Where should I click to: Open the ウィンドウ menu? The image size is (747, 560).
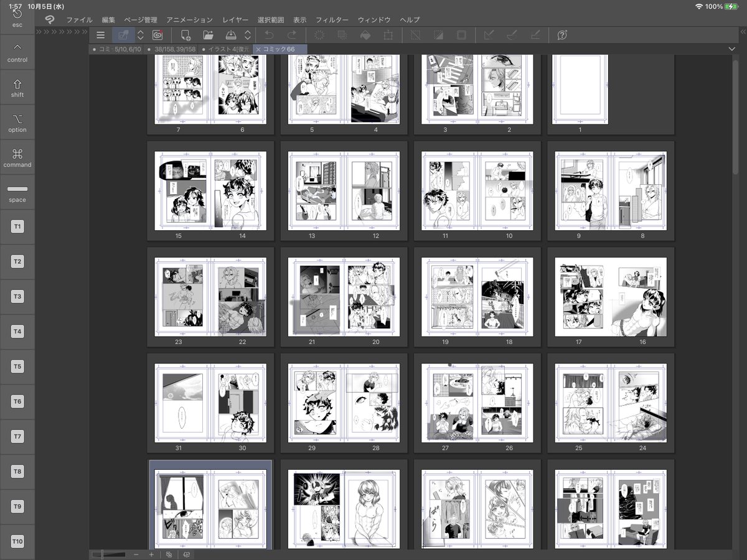(374, 20)
